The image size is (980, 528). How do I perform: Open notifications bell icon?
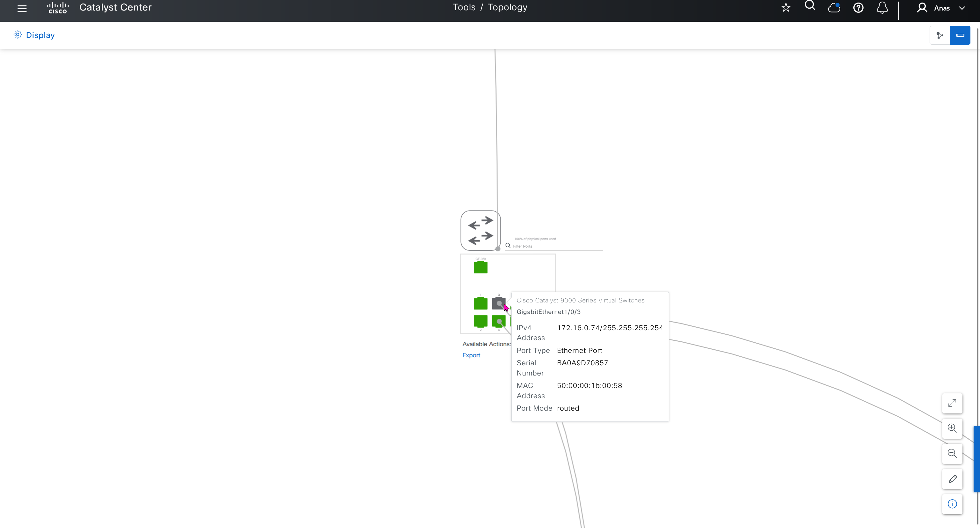(882, 8)
